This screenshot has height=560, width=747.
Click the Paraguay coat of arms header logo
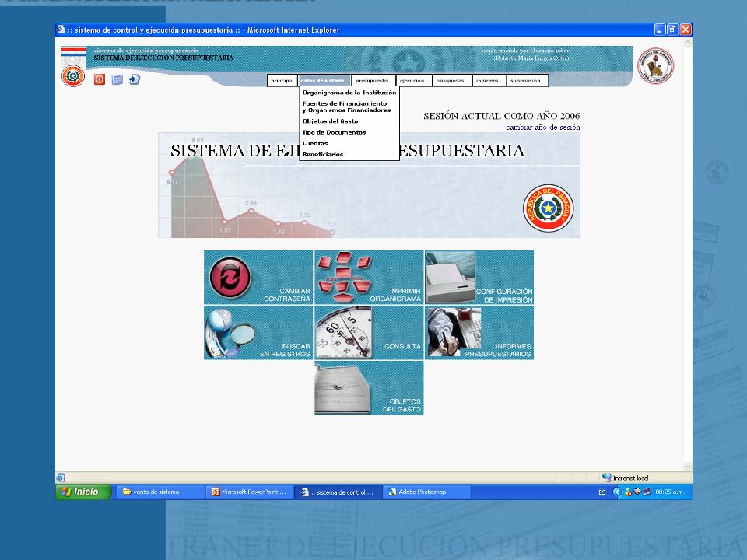(x=73, y=76)
